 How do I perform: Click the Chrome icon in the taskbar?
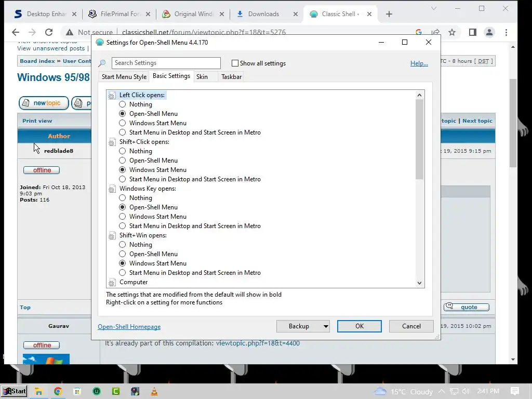click(58, 391)
